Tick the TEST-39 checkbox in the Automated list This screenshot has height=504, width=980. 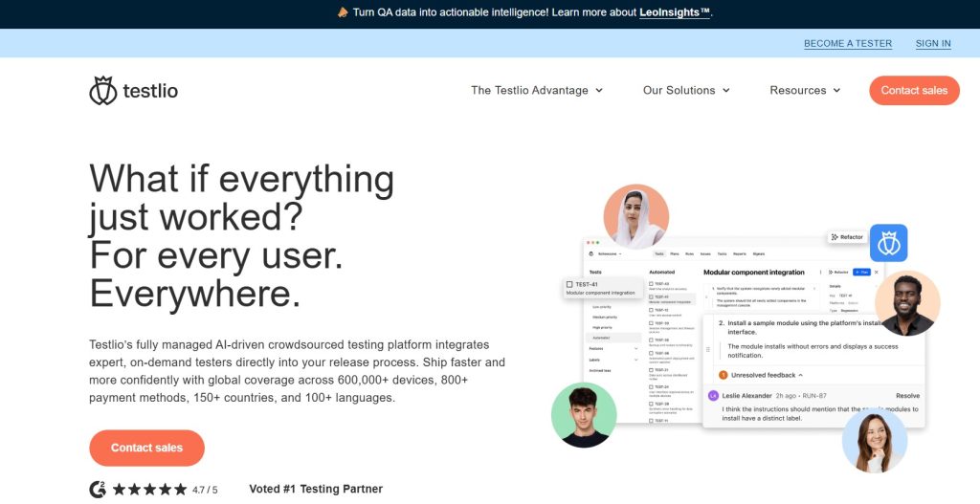pos(651,323)
